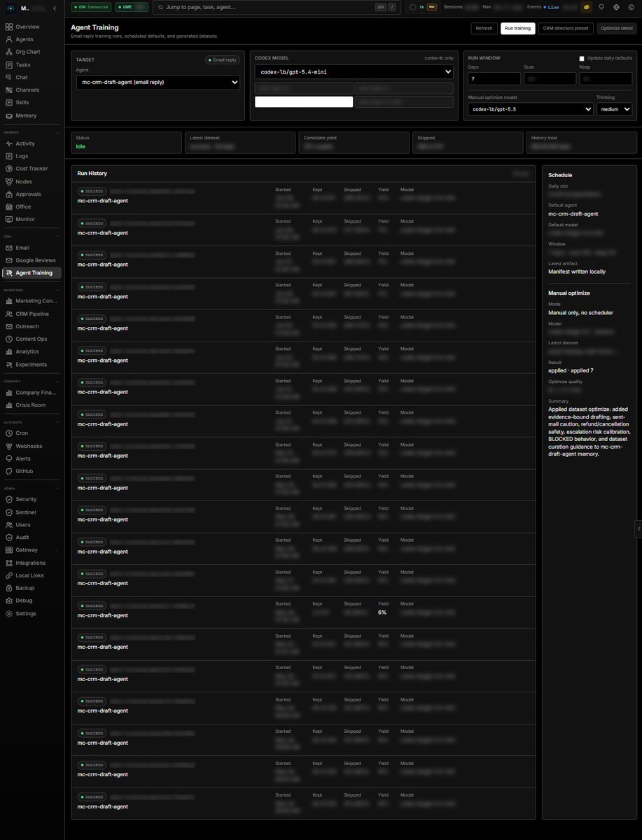Enable Update daily defaults checkbox
The image size is (642, 840).
pos(582,58)
